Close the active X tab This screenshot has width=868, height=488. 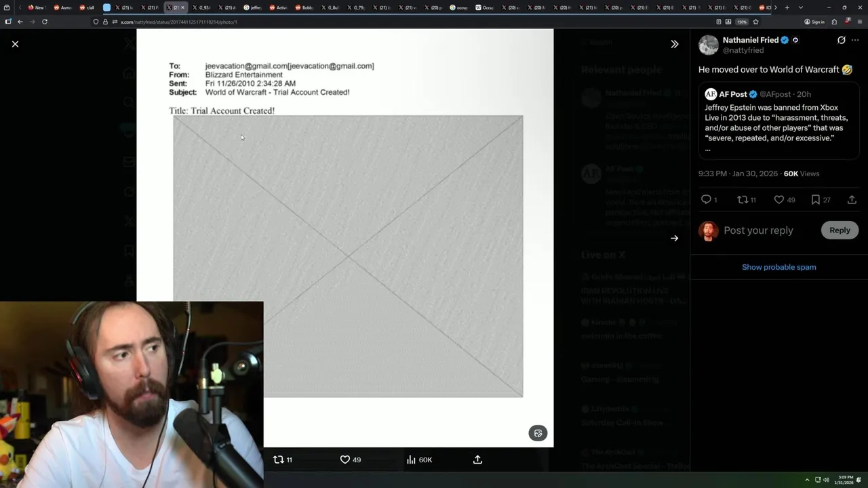point(182,7)
